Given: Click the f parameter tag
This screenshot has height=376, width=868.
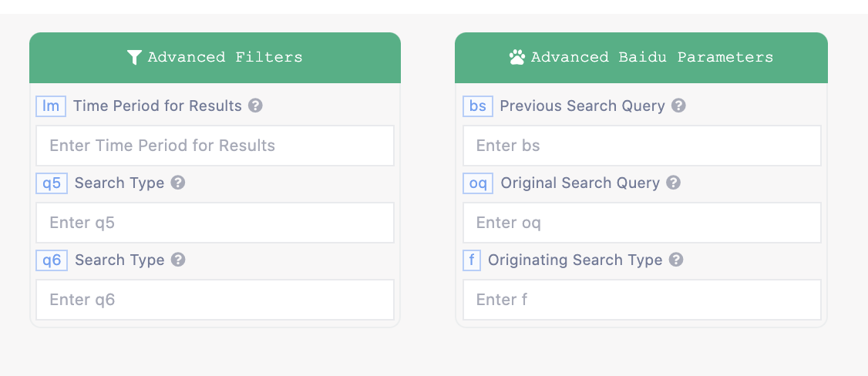Looking at the screenshot, I should coord(472,260).
